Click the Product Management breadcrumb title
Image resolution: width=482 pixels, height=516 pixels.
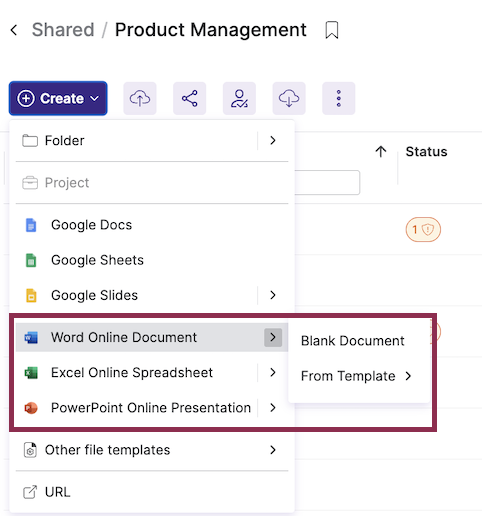click(211, 30)
